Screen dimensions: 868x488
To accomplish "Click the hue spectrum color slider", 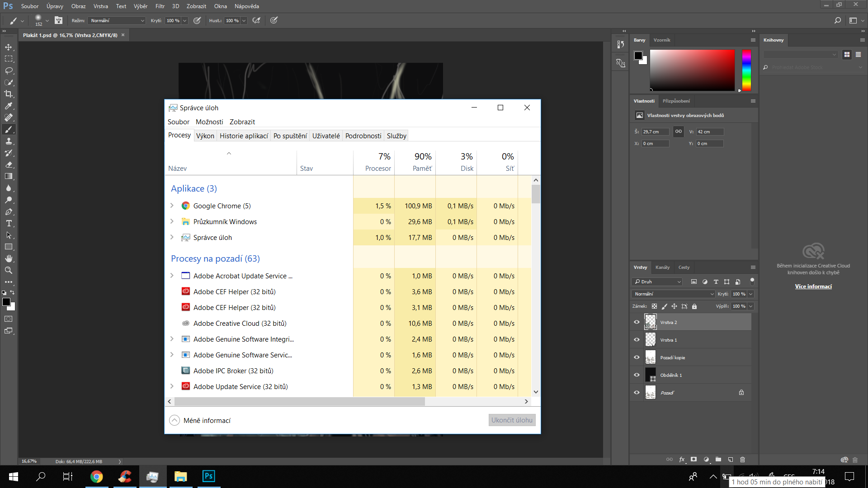I will pos(746,70).
